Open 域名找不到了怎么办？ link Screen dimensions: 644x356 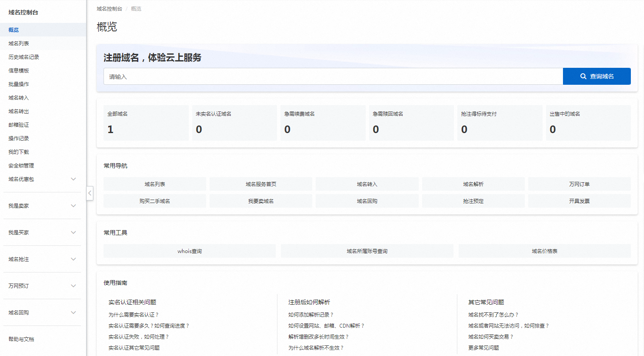493,314
